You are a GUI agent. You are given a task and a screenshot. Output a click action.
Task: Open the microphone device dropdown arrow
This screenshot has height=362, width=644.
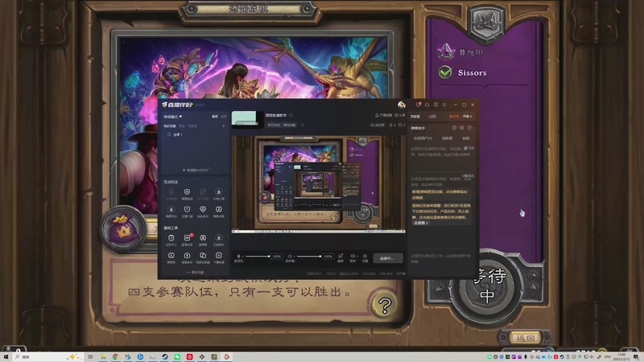pos(243,257)
